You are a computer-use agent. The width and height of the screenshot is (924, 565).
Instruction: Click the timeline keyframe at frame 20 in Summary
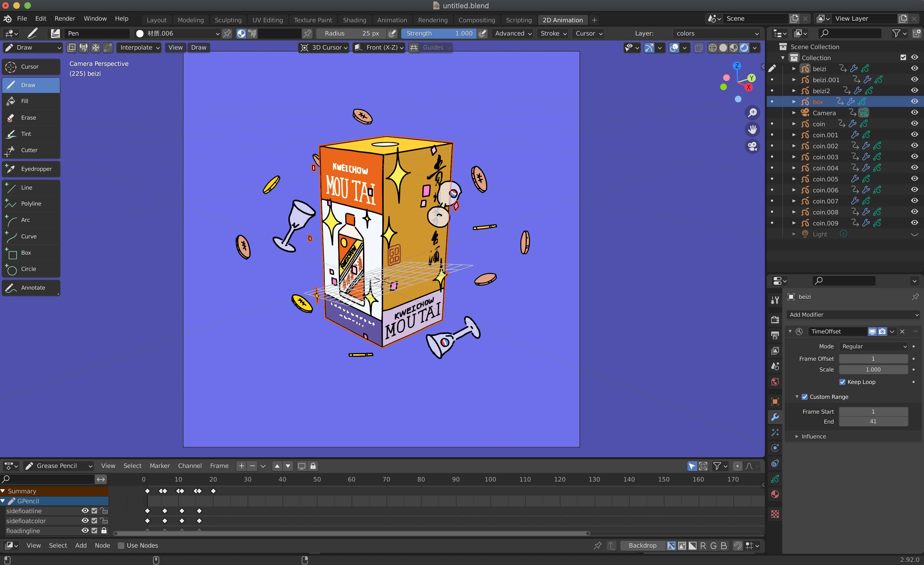pyautogui.click(x=213, y=491)
